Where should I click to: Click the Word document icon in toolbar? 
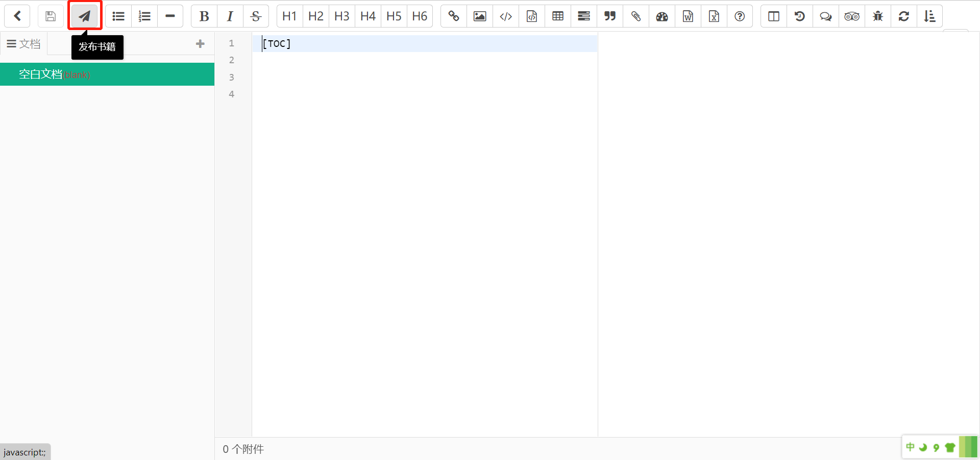(x=688, y=16)
